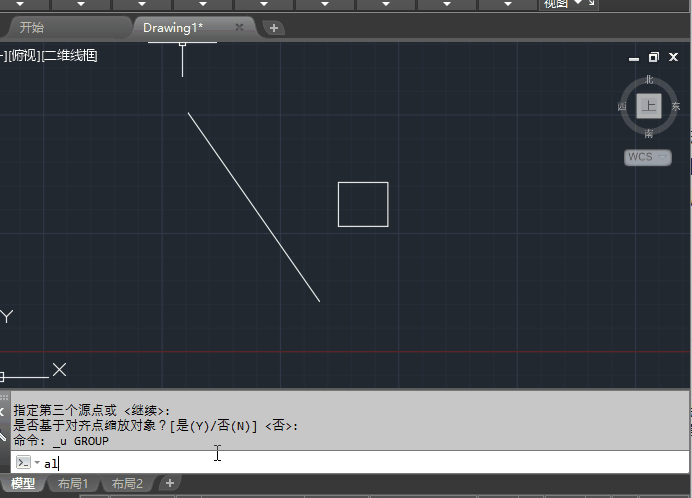Add a new drawing tab

click(x=274, y=28)
